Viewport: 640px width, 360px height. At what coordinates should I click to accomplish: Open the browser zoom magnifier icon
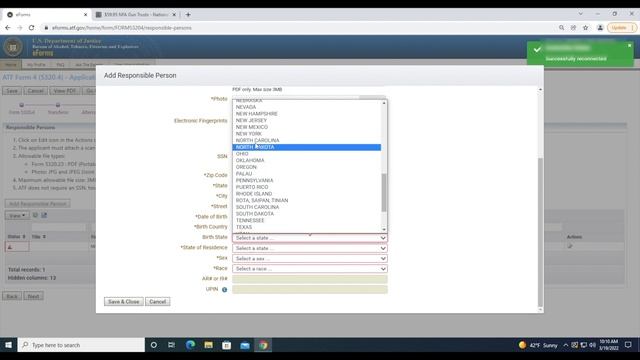561,28
